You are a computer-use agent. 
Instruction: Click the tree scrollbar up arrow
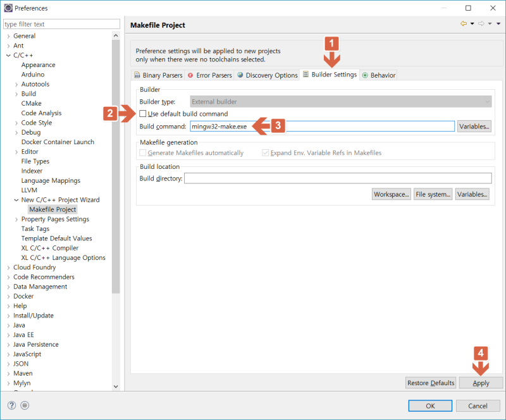click(116, 35)
